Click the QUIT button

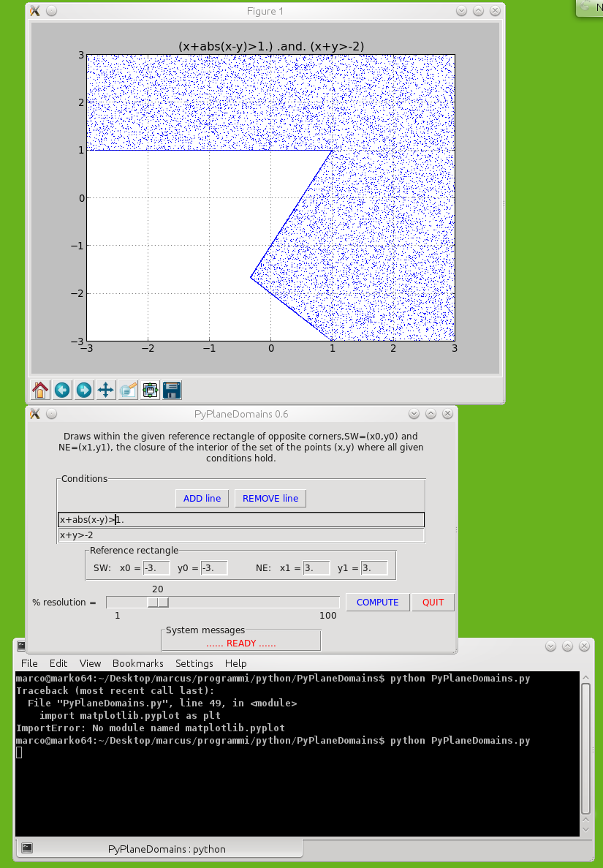pos(433,603)
